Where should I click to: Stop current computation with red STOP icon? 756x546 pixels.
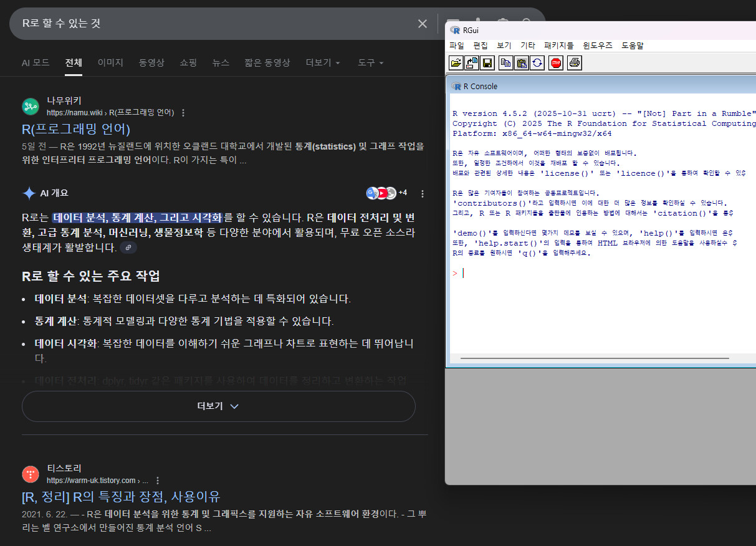pos(556,63)
